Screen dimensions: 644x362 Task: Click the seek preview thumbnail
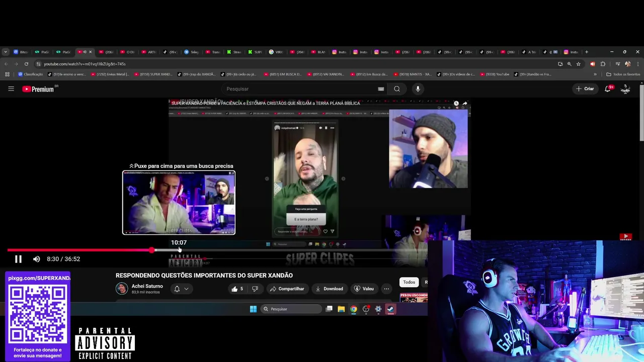[179, 203]
